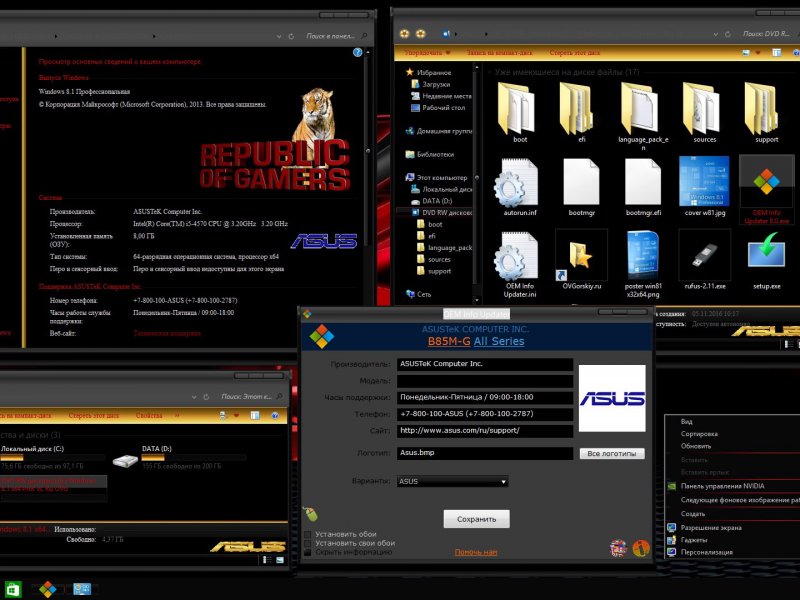
Task: Go back in the DVD drive explorer window
Action: click(404, 34)
